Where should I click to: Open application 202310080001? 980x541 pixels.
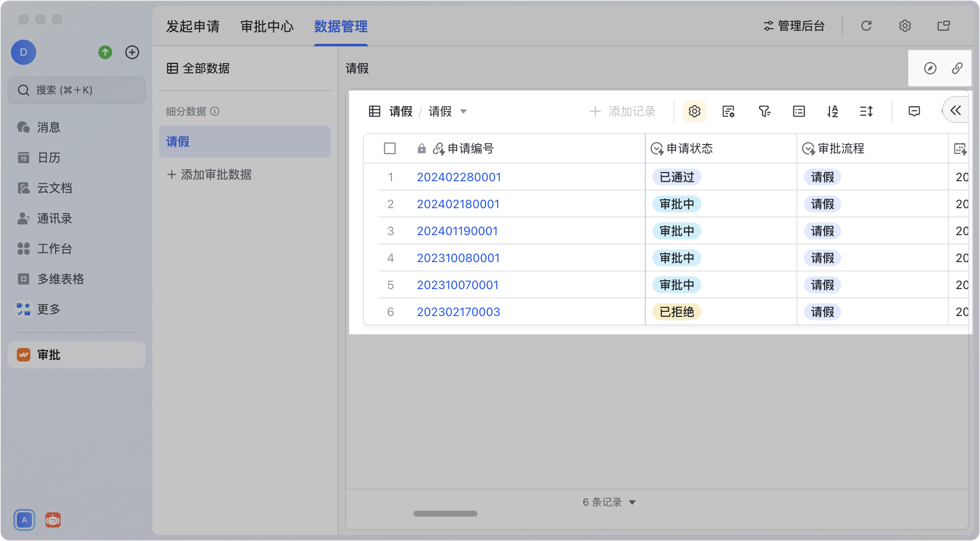[458, 258]
